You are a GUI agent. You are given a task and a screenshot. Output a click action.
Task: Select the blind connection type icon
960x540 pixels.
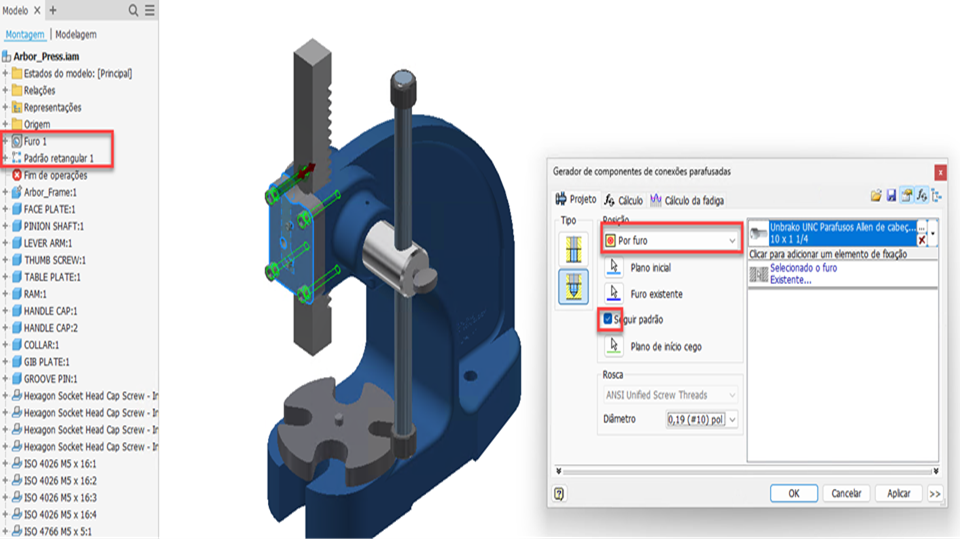click(574, 287)
